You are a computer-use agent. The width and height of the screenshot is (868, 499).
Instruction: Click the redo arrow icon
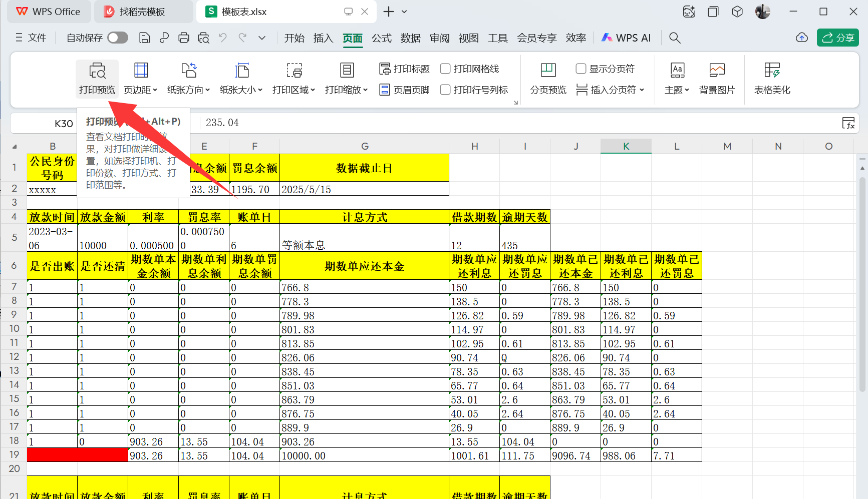point(242,38)
